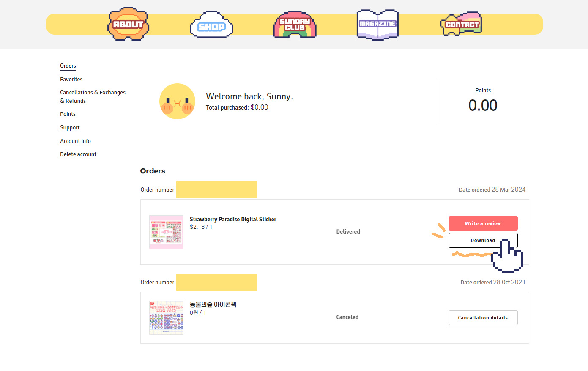Click the 동물의숲 아이콘팩 product thumbnail
This screenshot has height=371, width=588.
pyautogui.click(x=166, y=318)
